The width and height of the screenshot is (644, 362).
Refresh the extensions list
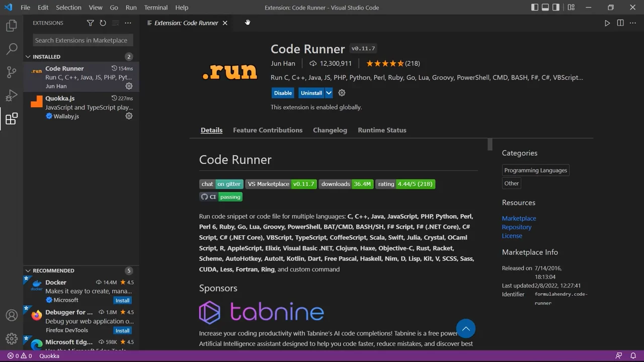[103, 23]
